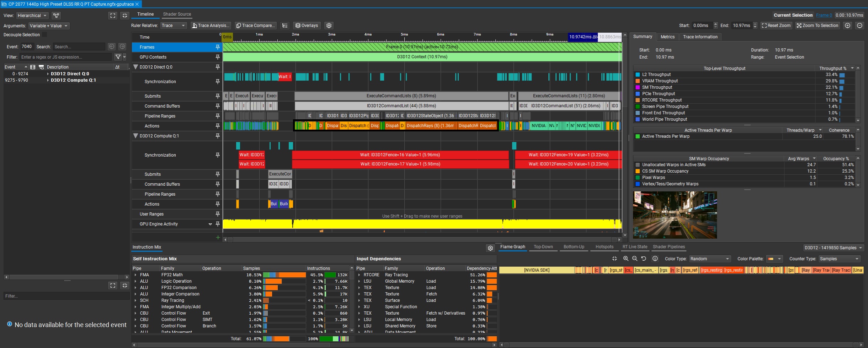Click the zoom in plus icon beside Zoom To Selection
Viewport: 868px width, 348px height.
pyautogui.click(x=848, y=26)
